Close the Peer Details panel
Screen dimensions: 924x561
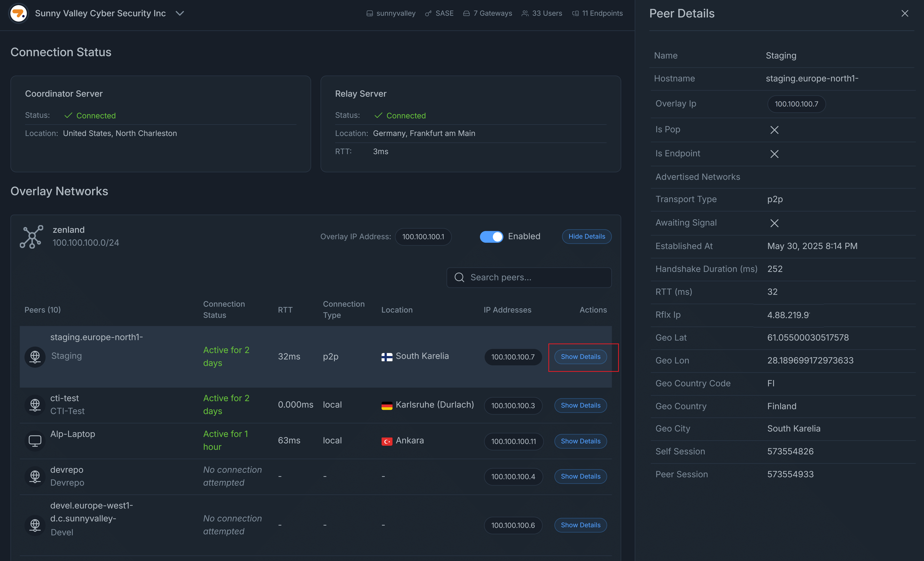[905, 13]
